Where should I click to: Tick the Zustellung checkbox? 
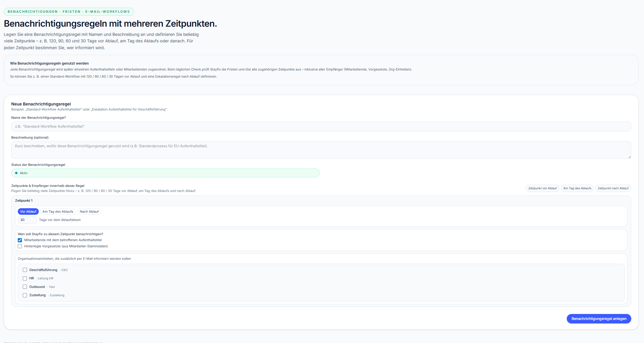[x=25, y=295]
